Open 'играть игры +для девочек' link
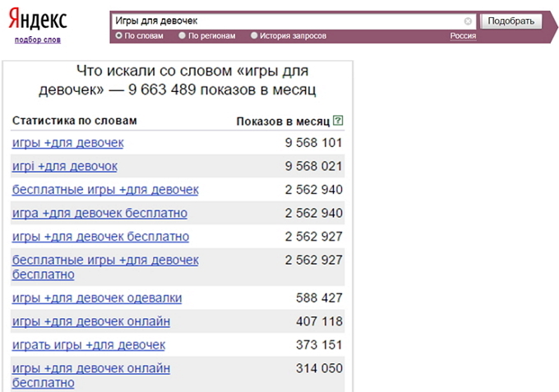 89,344
